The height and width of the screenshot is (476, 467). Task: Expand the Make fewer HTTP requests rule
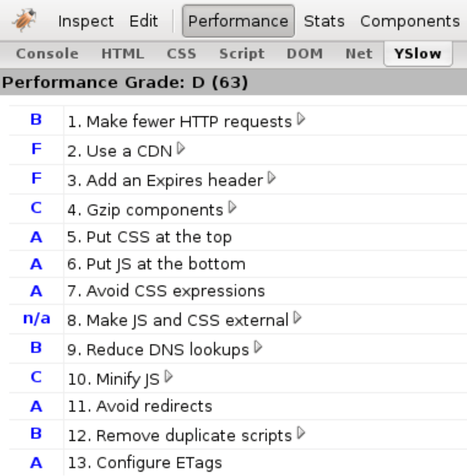[301, 120]
